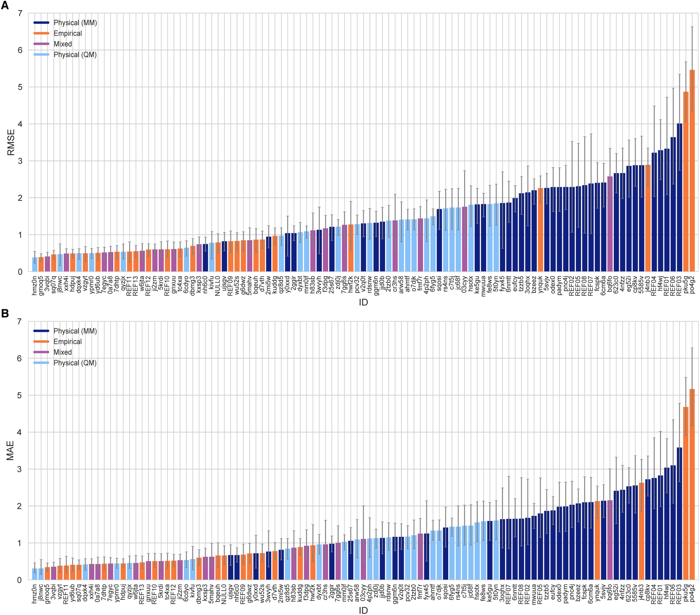This screenshot has height=615, width=700.
Task: Click the orange pku5g bar in the MAE chart
Action: (x=686, y=493)
